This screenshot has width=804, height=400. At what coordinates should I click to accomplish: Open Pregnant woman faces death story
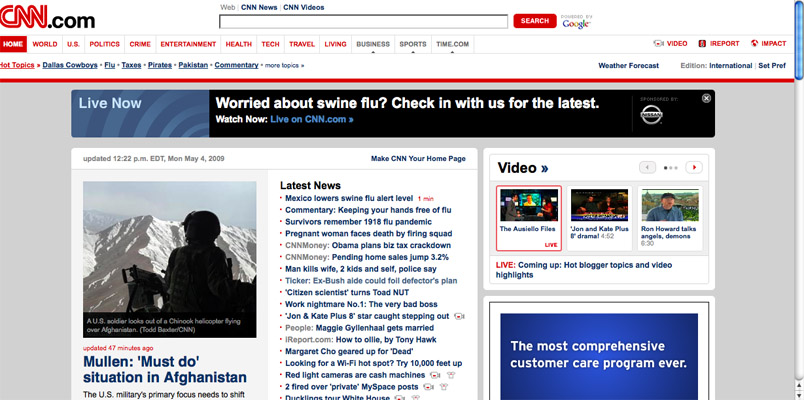[x=369, y=234]
